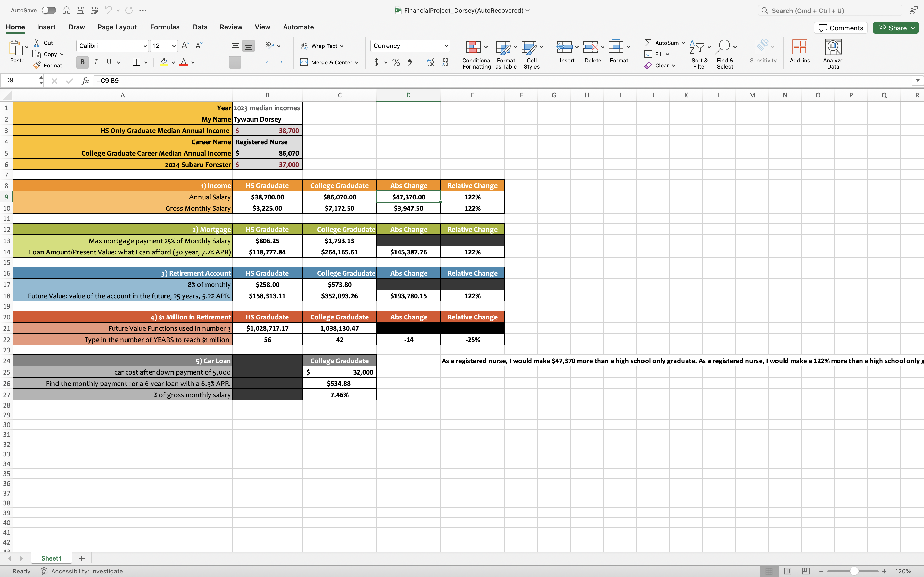Screen dimensions: 924x577
Task: Switch to Page Layout view in status bar
Action: [x=787, y=571]
